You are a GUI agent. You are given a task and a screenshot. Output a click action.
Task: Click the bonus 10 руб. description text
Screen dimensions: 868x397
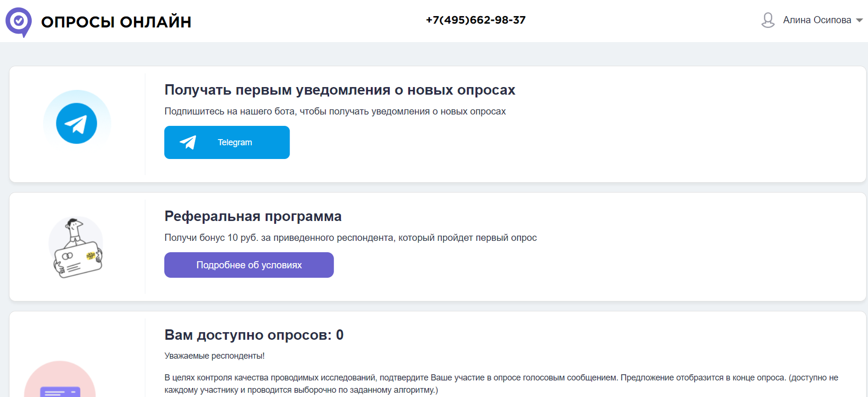tap(350, 238)
